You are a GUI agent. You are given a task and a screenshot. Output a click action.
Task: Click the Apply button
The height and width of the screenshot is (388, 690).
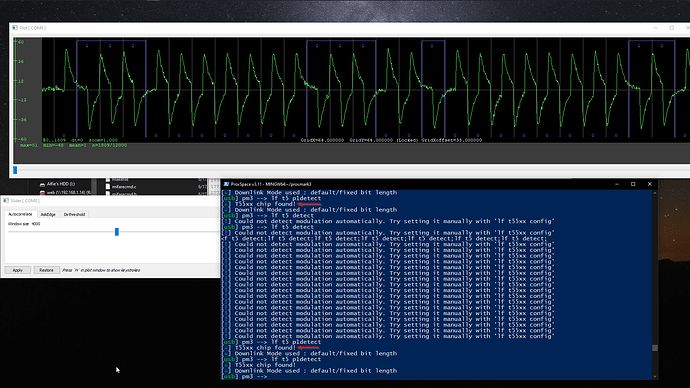pyautogui.click(x=18, y=270)
